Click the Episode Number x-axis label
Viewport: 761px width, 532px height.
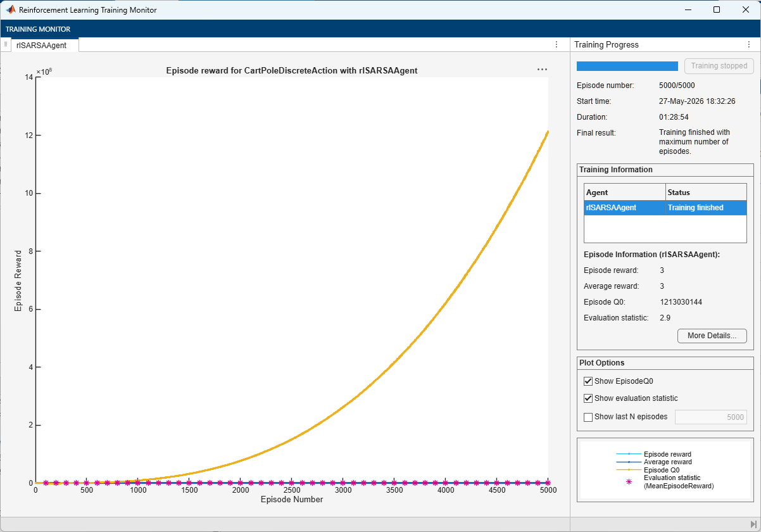292,499
